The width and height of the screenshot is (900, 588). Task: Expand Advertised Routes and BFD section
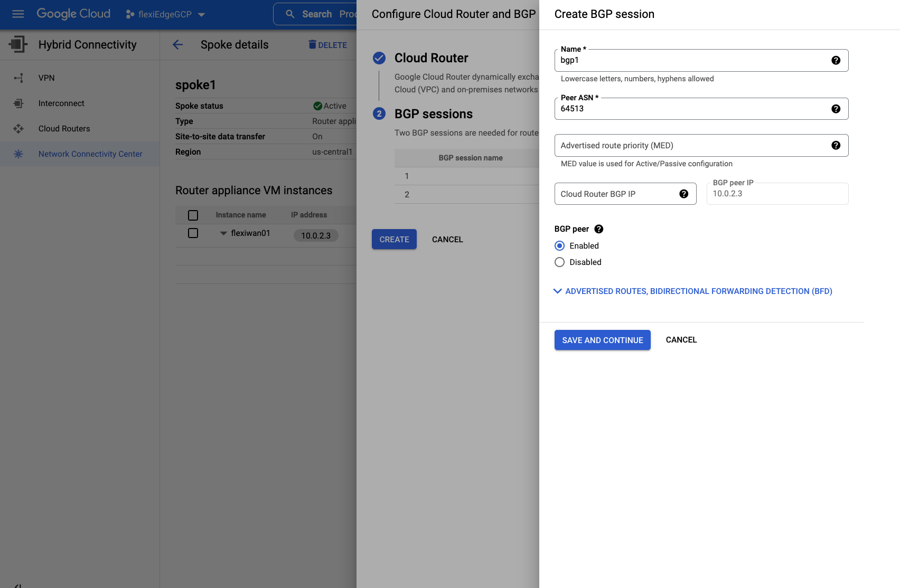(x=693, y=291)
